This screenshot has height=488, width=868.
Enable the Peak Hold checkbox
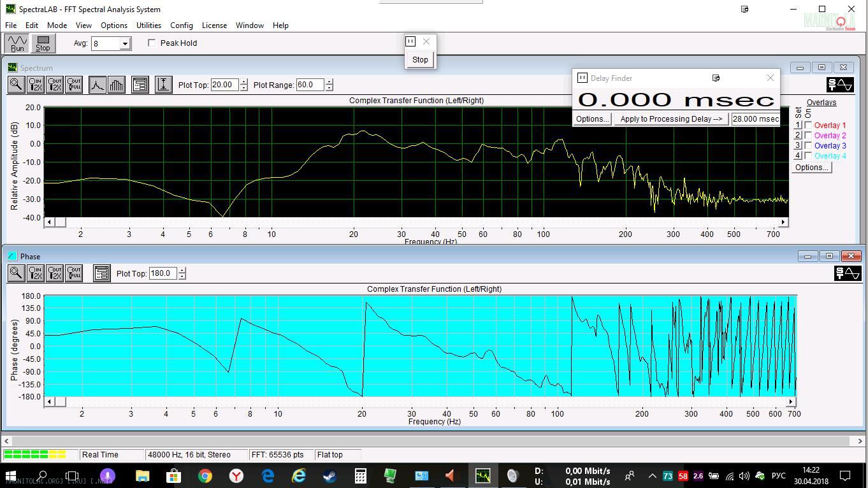[x=152, y=43]
